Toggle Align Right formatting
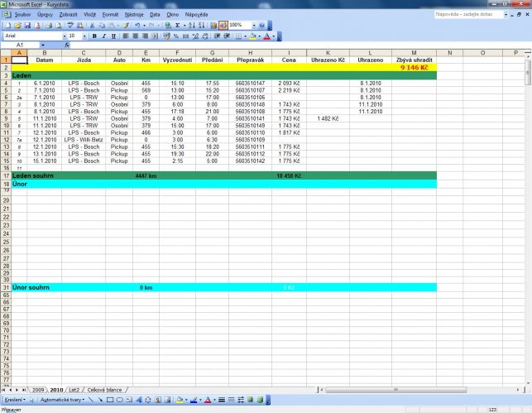Viewport: 532px width, 413px height. pyautogui.click(x=145, y=36)
